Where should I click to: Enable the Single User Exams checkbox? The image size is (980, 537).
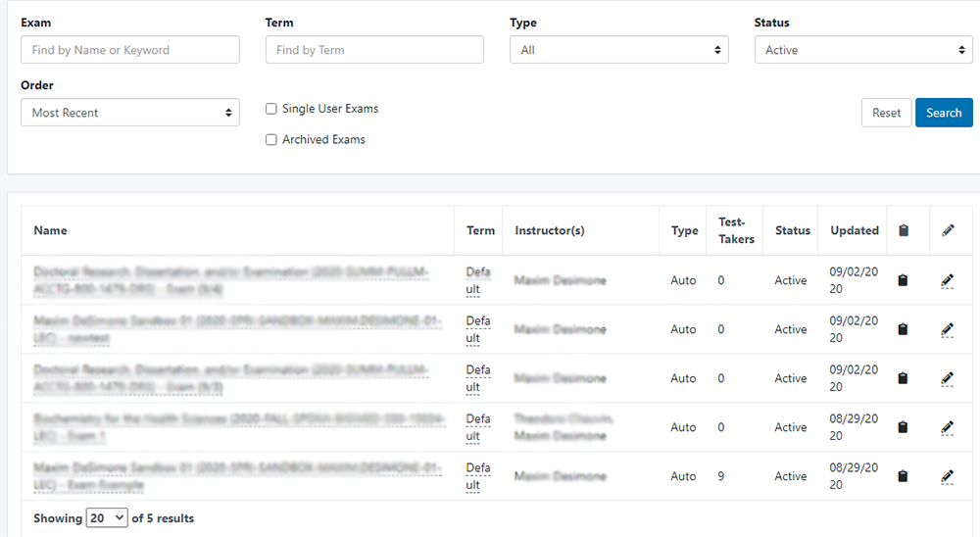[271, 109]
